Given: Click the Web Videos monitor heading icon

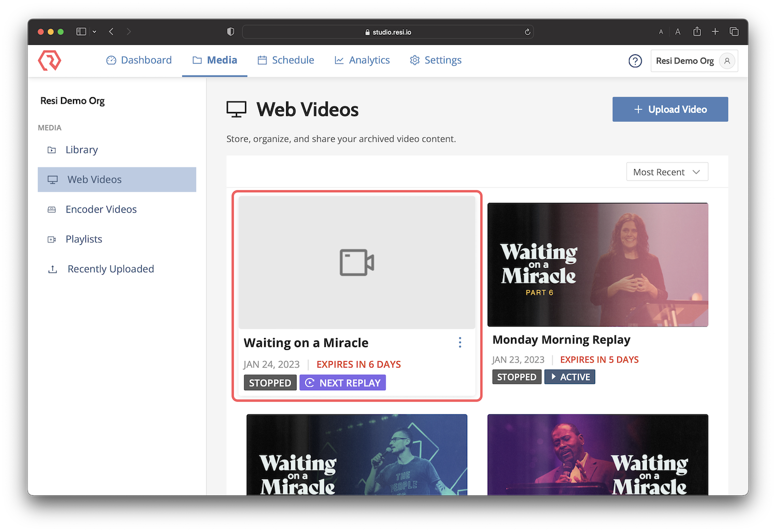Looking at the screenshot, I should pos(236,109).
